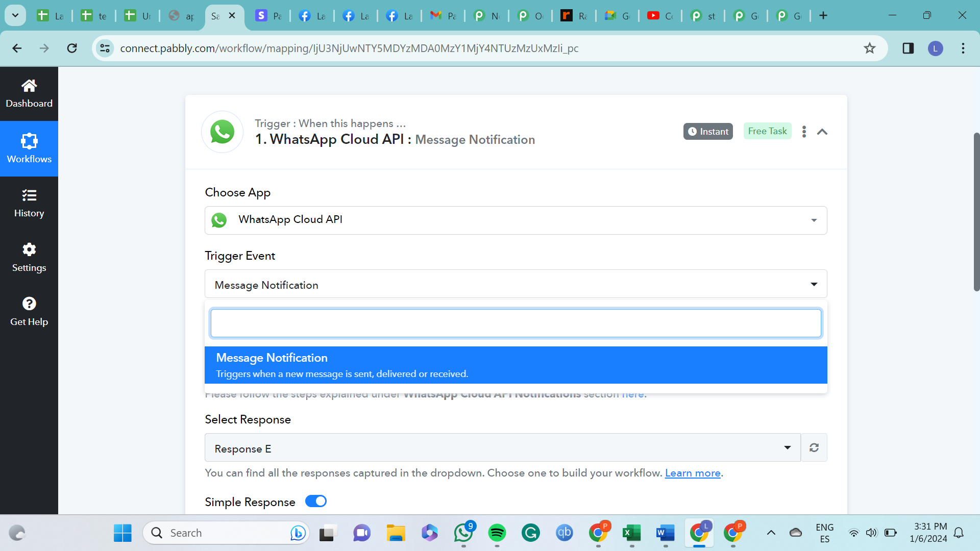The height and width of the screenshot is (551, 980).
Task: Click the browser address bar URL
Action: 349,48
